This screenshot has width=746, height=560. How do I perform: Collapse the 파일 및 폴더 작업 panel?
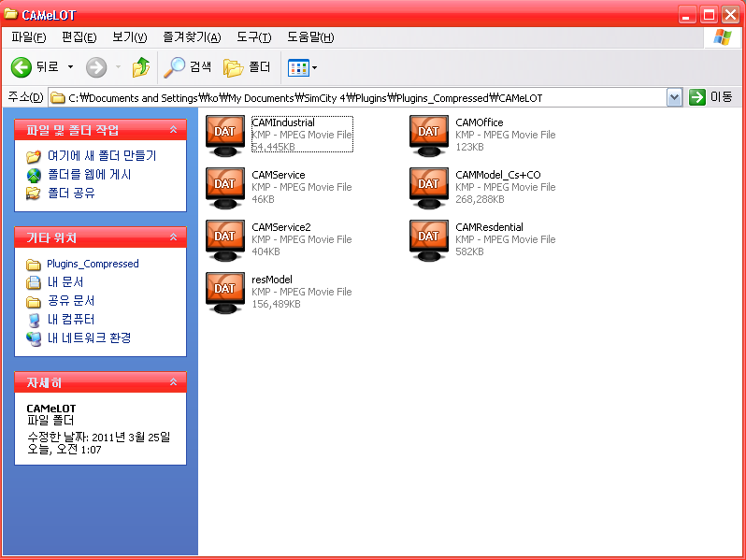[x=173, y=129]
